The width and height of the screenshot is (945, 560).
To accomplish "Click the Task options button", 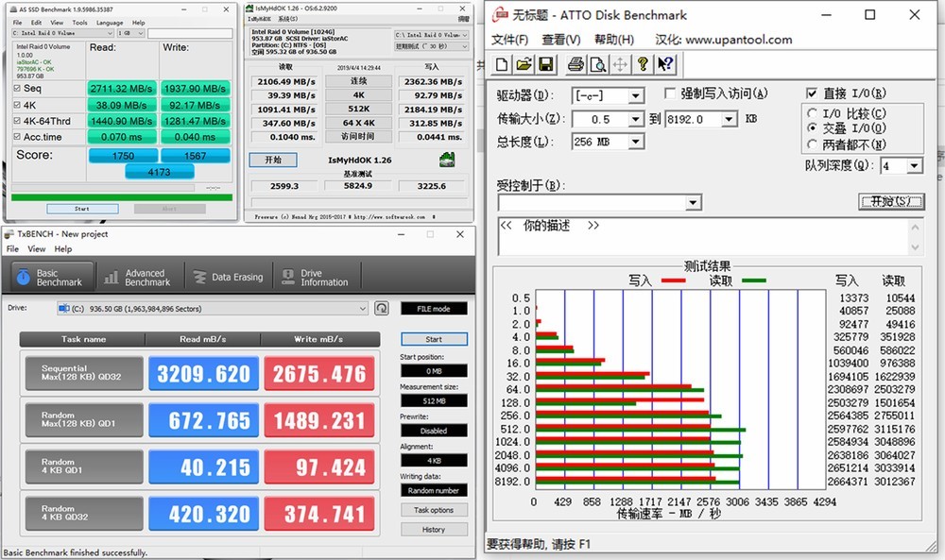I will (434, 510).
